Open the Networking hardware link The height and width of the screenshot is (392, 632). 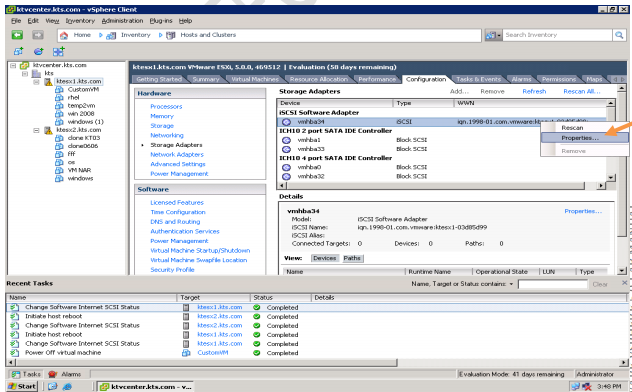coord(167,135)
